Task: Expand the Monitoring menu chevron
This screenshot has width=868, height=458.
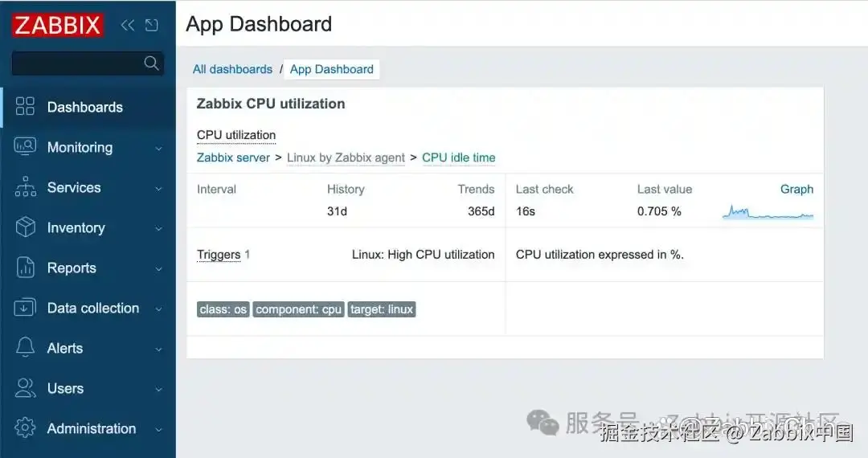Action: (x=158, y=148)
